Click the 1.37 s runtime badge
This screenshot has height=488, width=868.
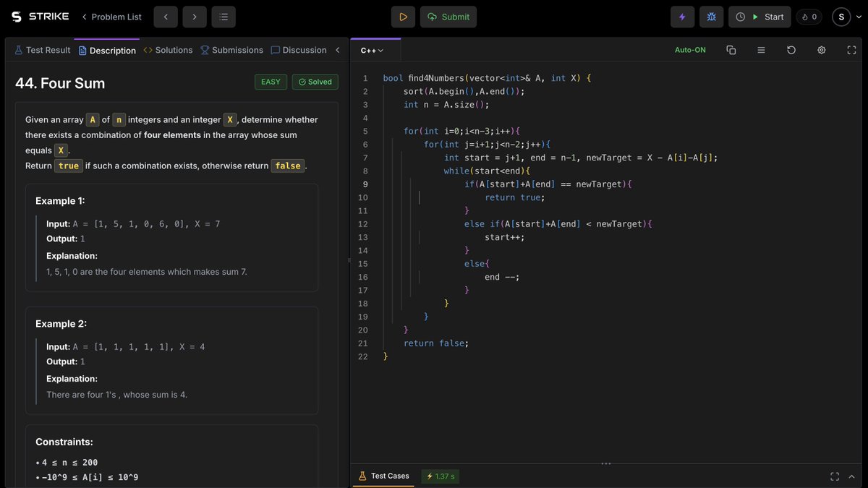(x=441, y=476)
